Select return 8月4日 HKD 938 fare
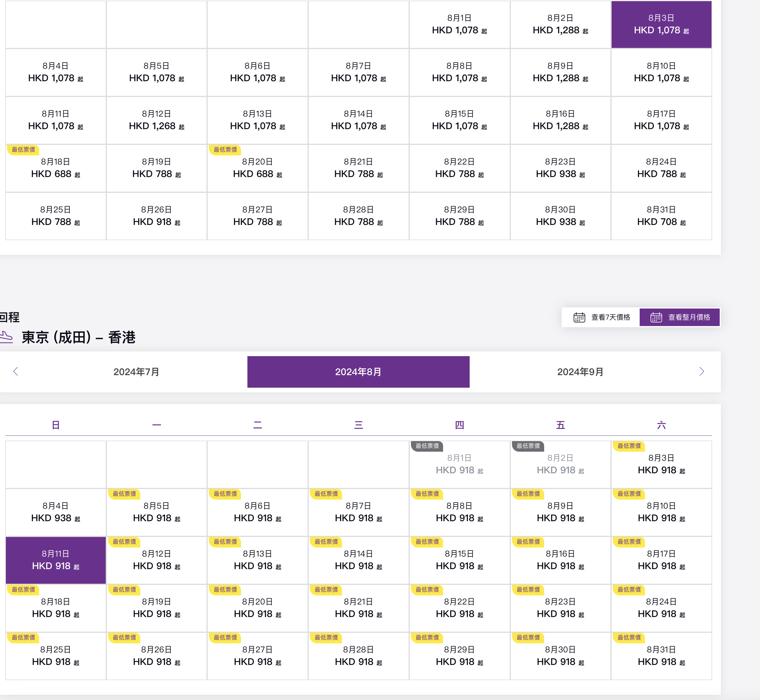Image resolution: width=760 pixels, height=700 pixels. pos(56,512)
